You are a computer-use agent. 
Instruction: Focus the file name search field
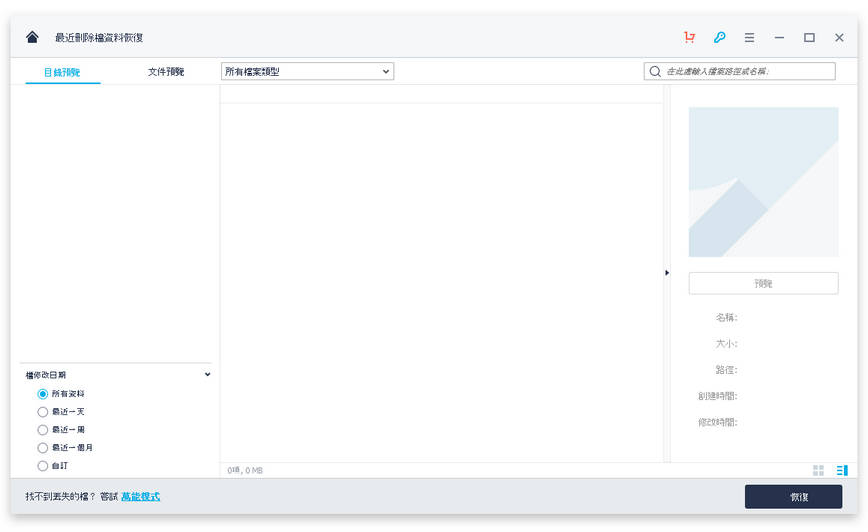[x=740, y=71]
